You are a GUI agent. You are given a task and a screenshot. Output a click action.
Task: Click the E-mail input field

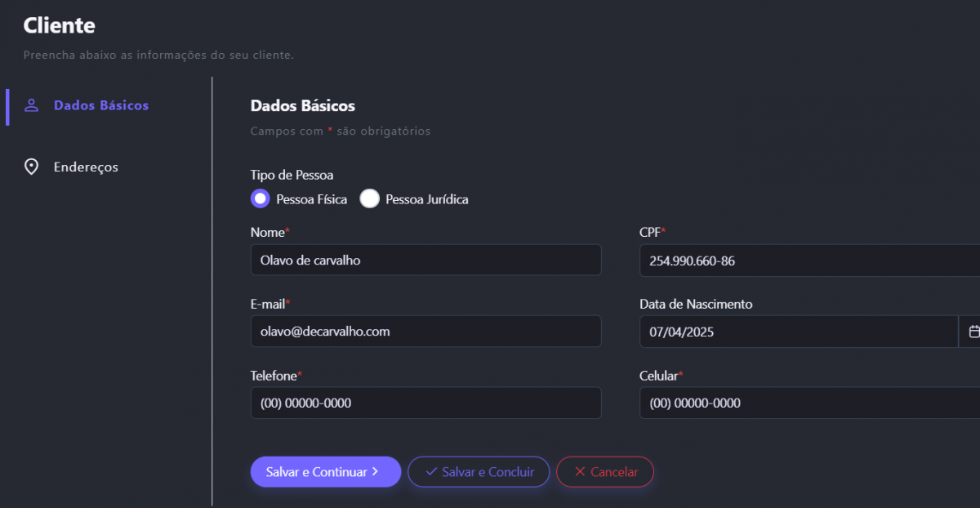pyautogui.click(x=425, y=332)
